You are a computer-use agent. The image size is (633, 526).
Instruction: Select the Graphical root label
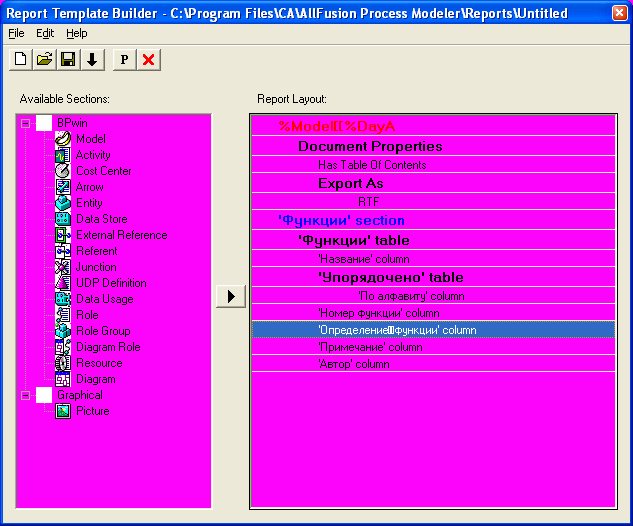point(80,395)
